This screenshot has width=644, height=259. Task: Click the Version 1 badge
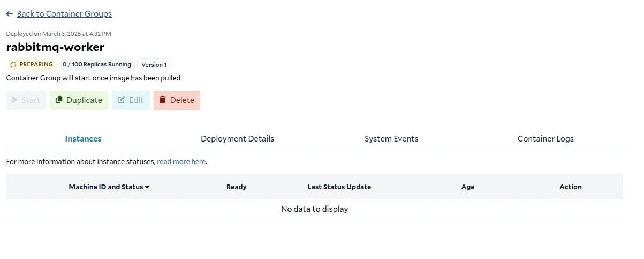[x=154, y=65]
